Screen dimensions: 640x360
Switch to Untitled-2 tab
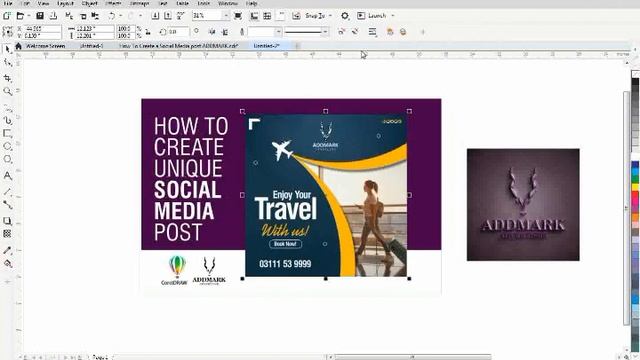coord(266,46)
